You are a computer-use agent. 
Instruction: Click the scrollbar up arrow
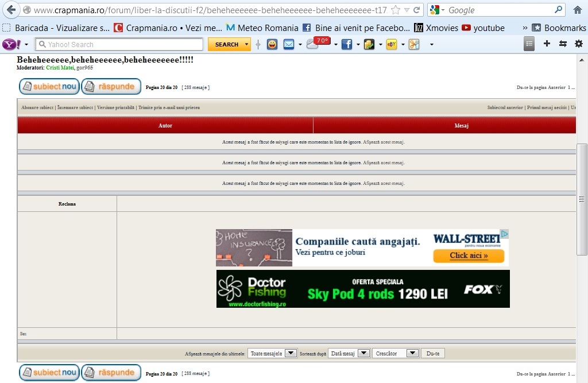[582, 60]
